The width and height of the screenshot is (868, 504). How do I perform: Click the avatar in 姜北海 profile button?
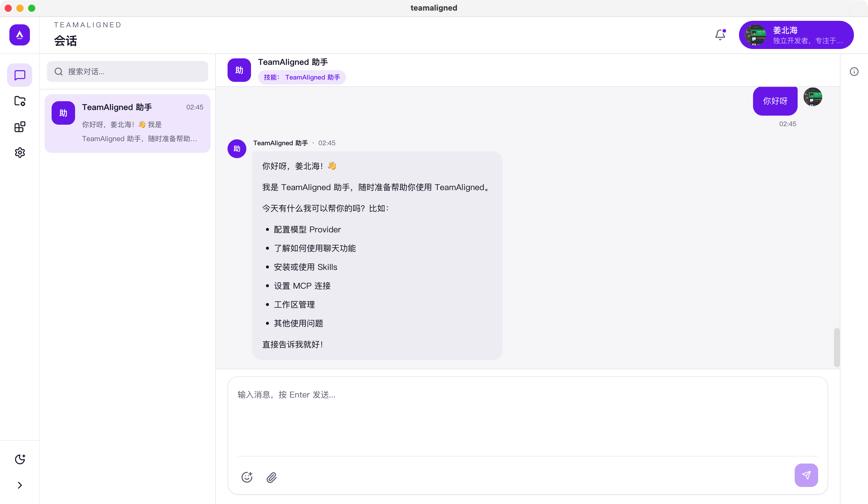(x=755, y=35)
